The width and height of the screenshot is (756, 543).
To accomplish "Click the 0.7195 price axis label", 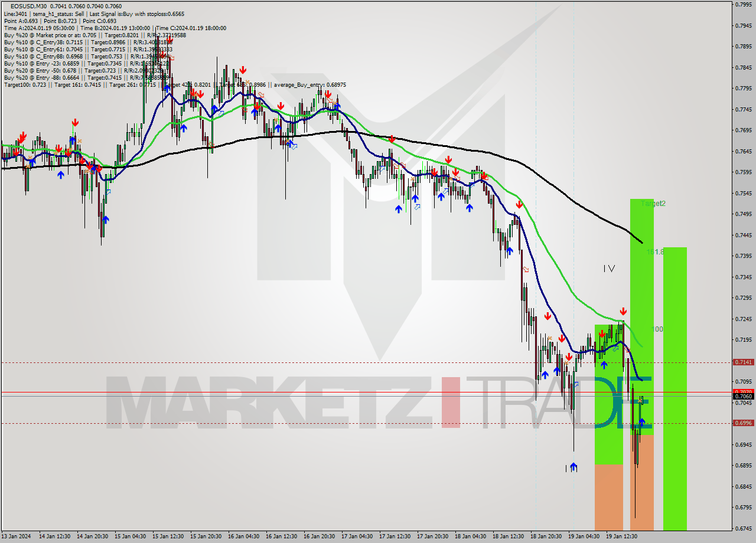I will coord(742,340).
